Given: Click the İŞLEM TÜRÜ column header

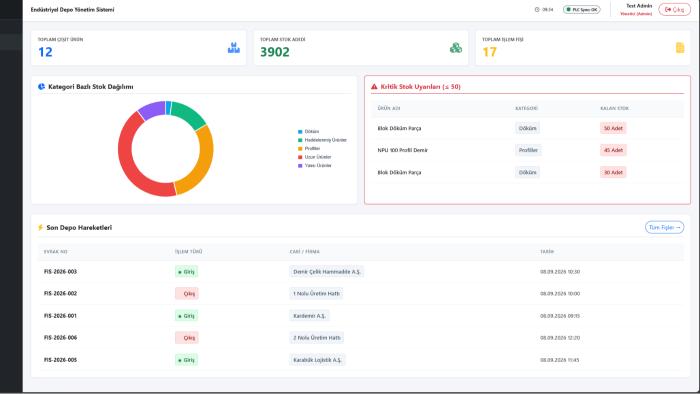Looking at the screenshot, I should [x=188, y=252].
